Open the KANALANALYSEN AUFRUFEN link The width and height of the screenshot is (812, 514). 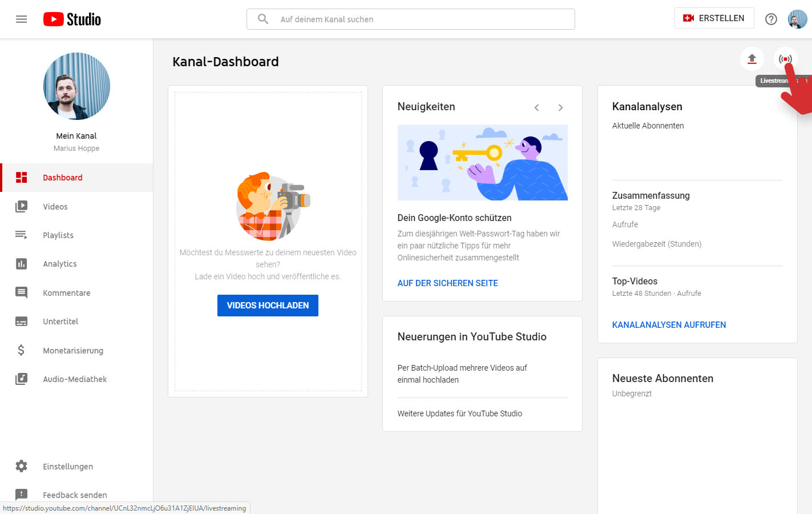[x=669, y=325]
